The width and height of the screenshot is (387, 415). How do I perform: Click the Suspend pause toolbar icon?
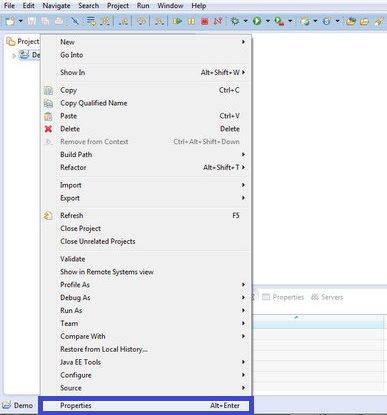[x=191, y=21]
